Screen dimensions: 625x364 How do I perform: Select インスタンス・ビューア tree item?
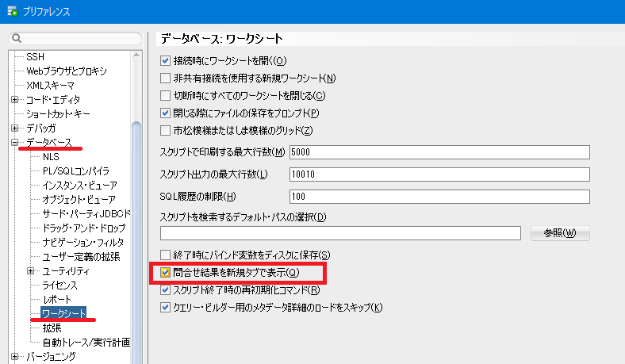pos(80,186)
